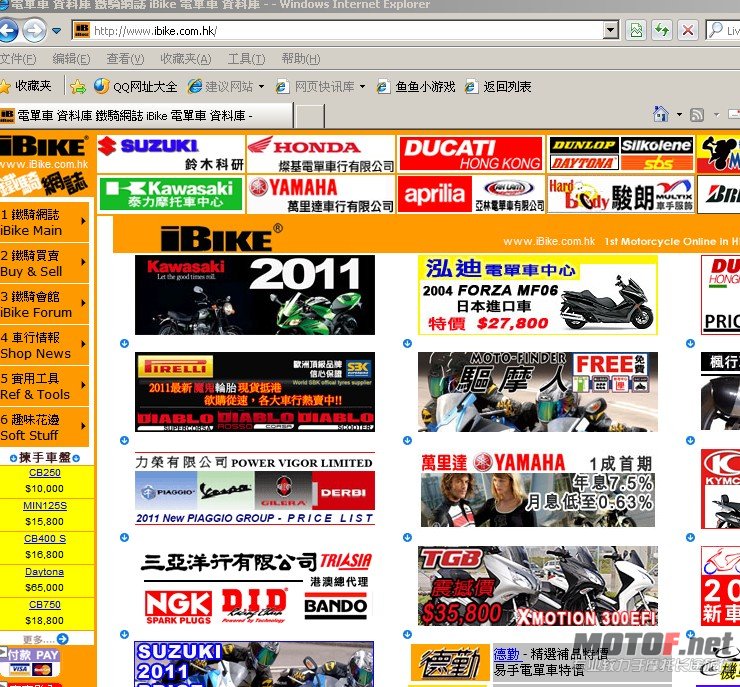The height and width of the screenshot is (687, 740).
Task: Open the CB750 used bike link
Action: tap(45, 605)
